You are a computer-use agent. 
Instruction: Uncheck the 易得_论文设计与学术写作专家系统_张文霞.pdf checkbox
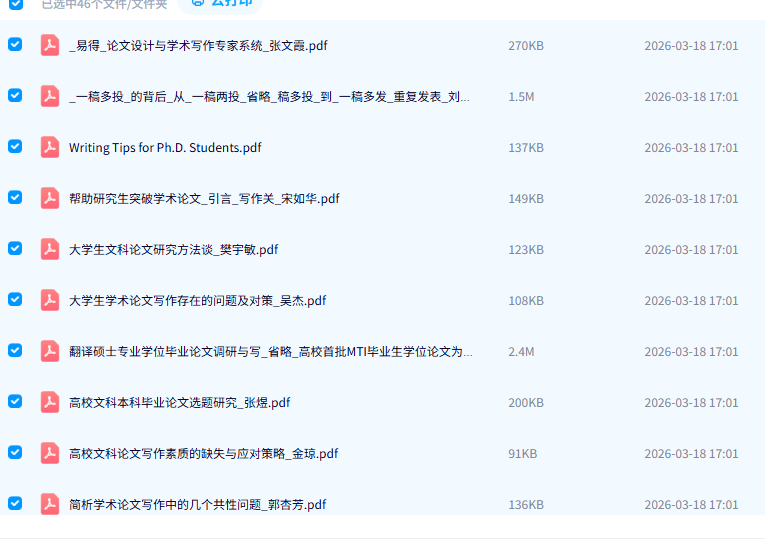click(15, 44)
